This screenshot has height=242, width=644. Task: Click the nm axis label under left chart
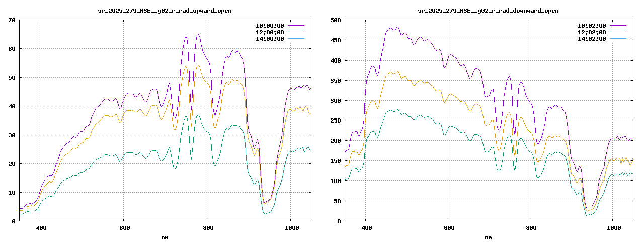pos(165,237)
